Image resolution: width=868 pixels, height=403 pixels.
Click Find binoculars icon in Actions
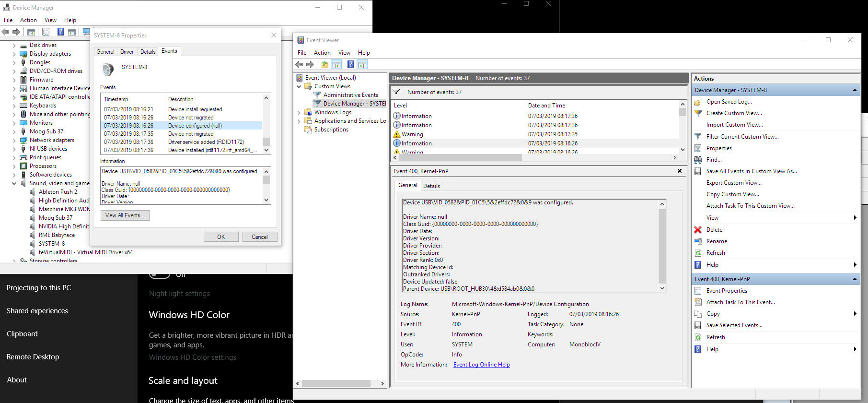click(x=698, y=160)
